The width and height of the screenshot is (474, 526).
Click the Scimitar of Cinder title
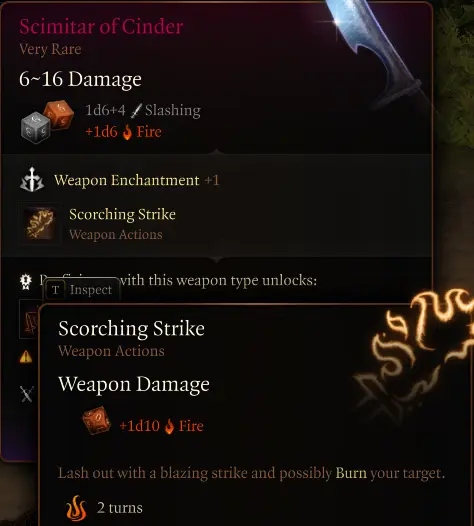point(101,27)
